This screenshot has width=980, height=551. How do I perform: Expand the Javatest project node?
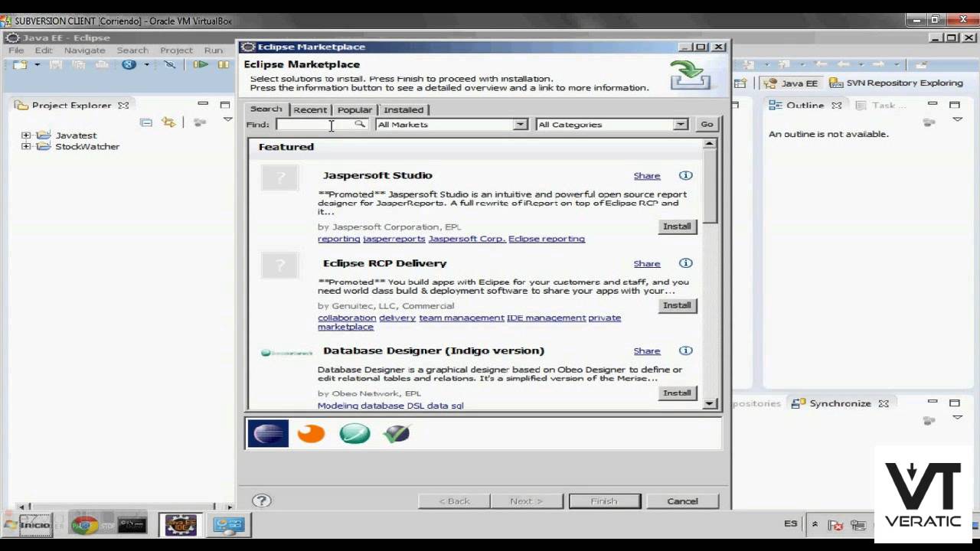(26, 135)
